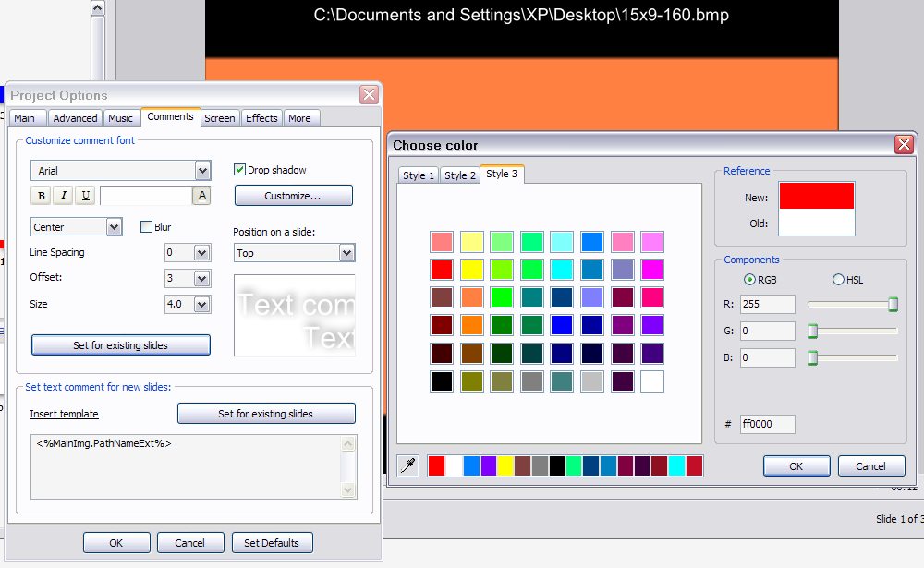Pick the red swatch in recent colors strip

click(436, 465)
